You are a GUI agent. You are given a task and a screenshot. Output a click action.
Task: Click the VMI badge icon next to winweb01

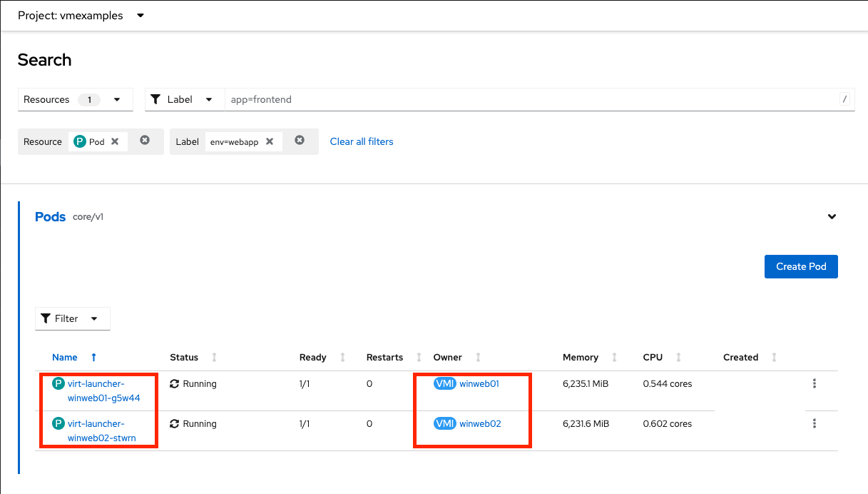pos(444,383)
